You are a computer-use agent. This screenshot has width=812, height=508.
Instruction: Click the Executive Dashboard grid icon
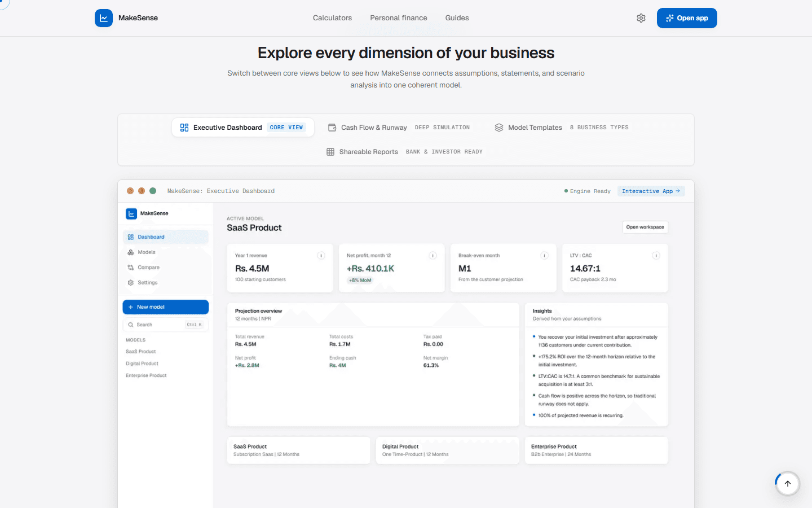184,128
